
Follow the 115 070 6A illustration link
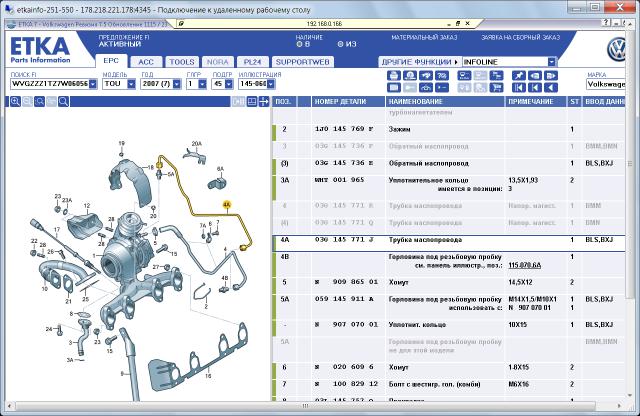(524, 265)
